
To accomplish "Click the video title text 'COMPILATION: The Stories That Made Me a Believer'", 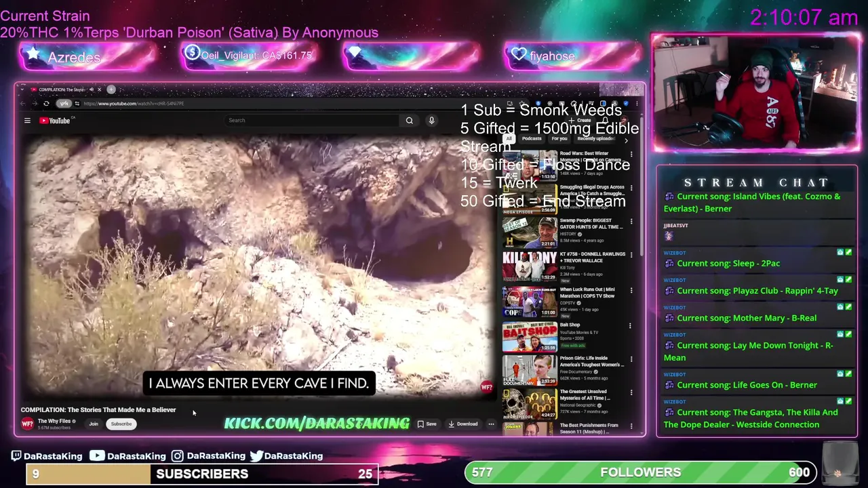I will click(x=98, y=410).
